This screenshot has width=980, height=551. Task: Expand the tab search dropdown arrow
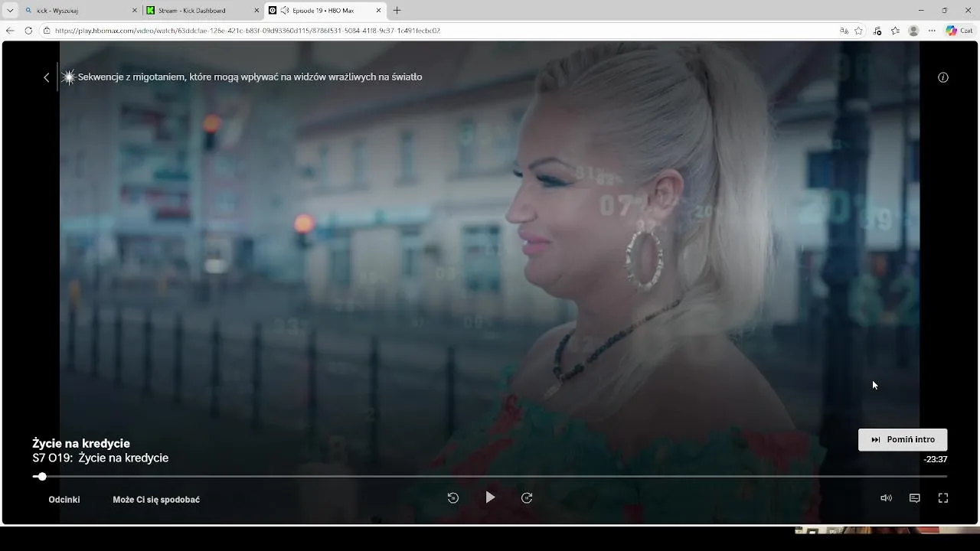[x=10, y=11]
